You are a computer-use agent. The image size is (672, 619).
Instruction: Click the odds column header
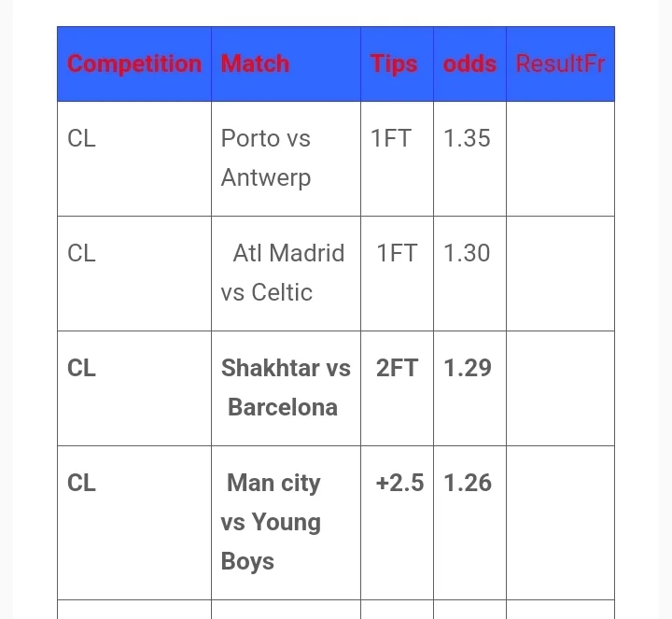click(x=469, y=64)
